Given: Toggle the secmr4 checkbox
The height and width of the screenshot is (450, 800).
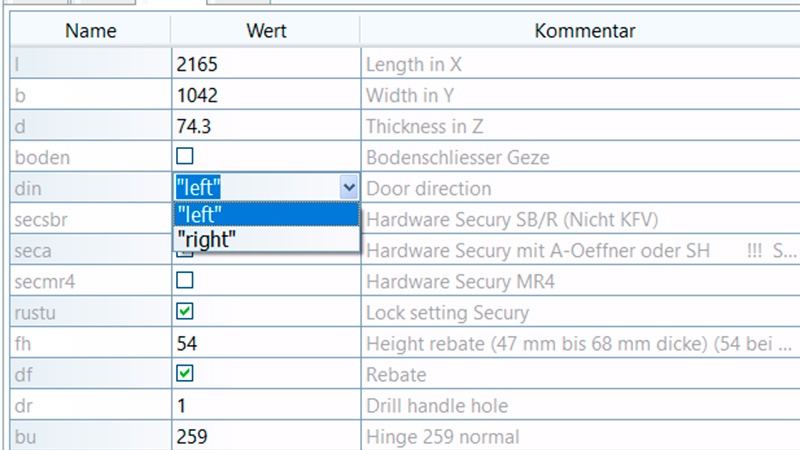Looking at the screenshot, I should click(x=185, y=280).
